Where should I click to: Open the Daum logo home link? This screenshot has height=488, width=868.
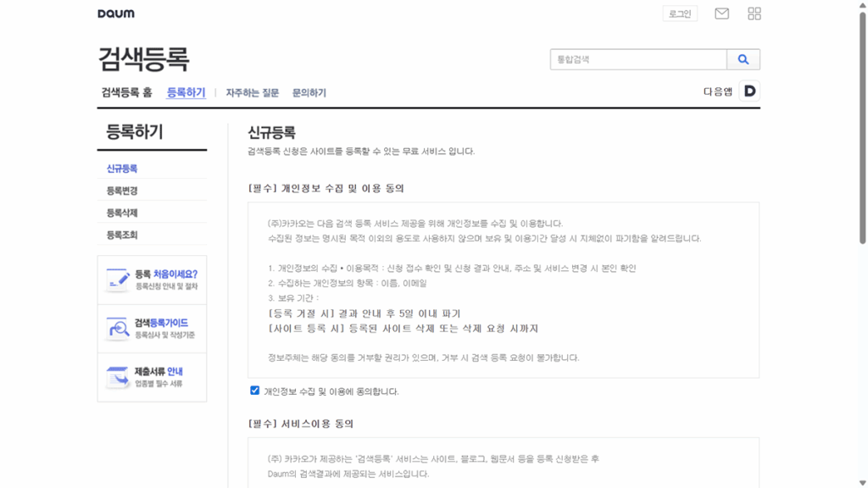point(115,14)
